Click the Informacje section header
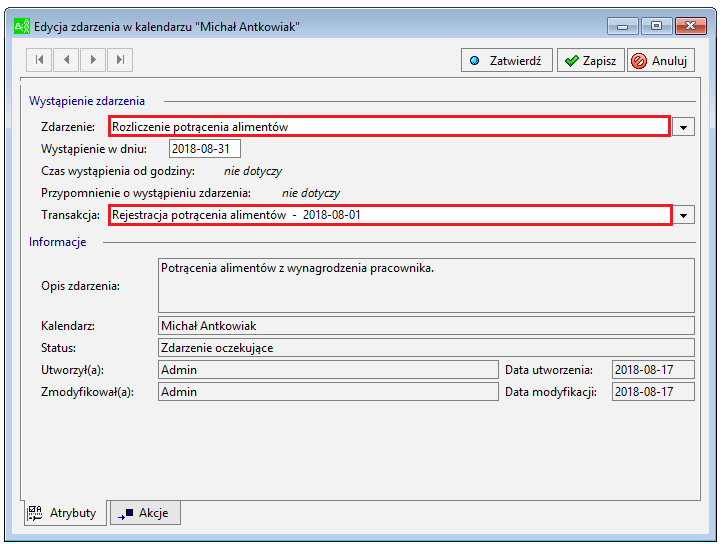 tap(58, 242)
